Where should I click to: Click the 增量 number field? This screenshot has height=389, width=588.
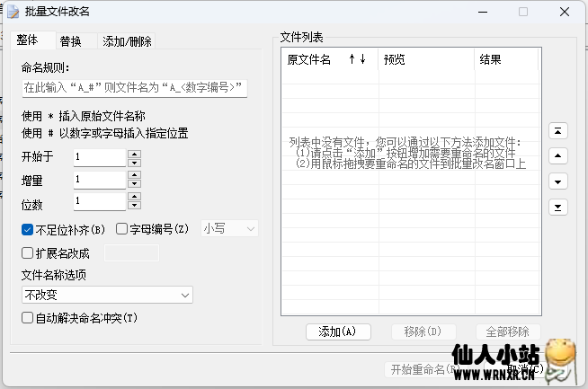(100, 180)
